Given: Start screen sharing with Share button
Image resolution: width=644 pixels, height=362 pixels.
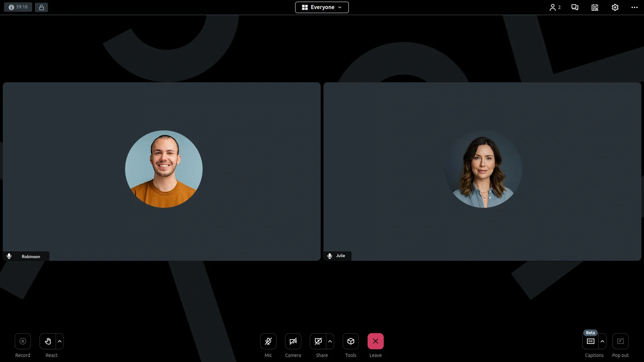Looking at the screenshot, I should (x=318, y=341).
